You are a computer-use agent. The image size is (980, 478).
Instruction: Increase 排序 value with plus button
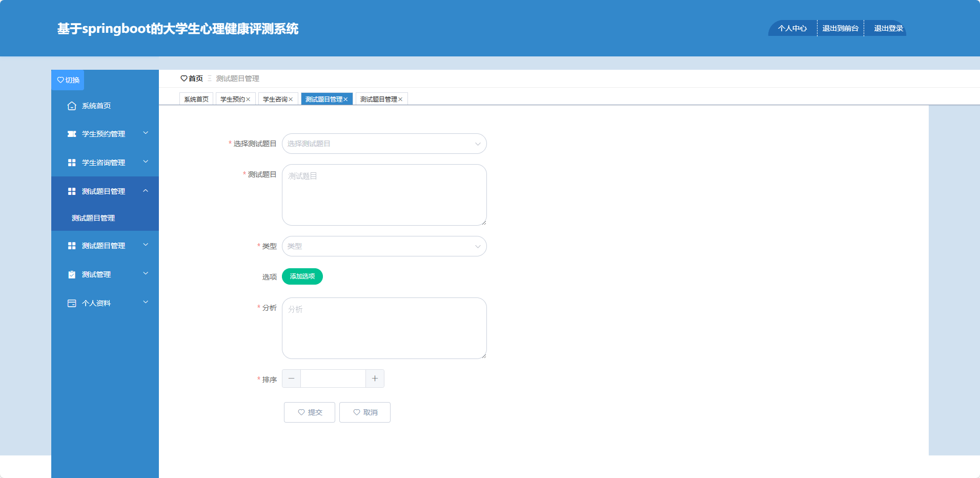[x=375, y=379]
